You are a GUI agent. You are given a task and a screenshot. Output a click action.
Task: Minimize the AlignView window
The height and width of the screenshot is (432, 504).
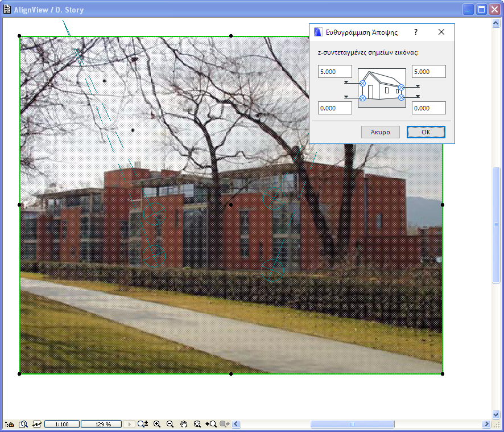468,10
